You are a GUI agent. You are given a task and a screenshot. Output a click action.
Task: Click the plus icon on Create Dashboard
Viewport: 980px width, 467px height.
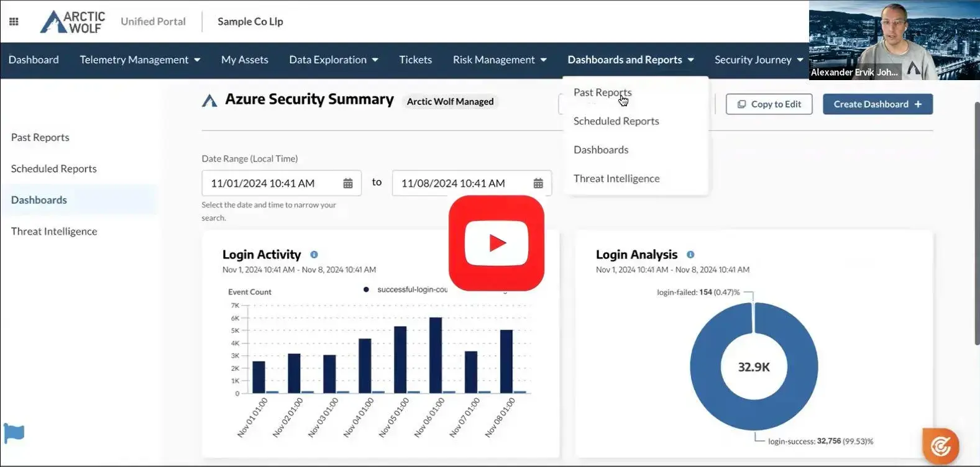918,104
